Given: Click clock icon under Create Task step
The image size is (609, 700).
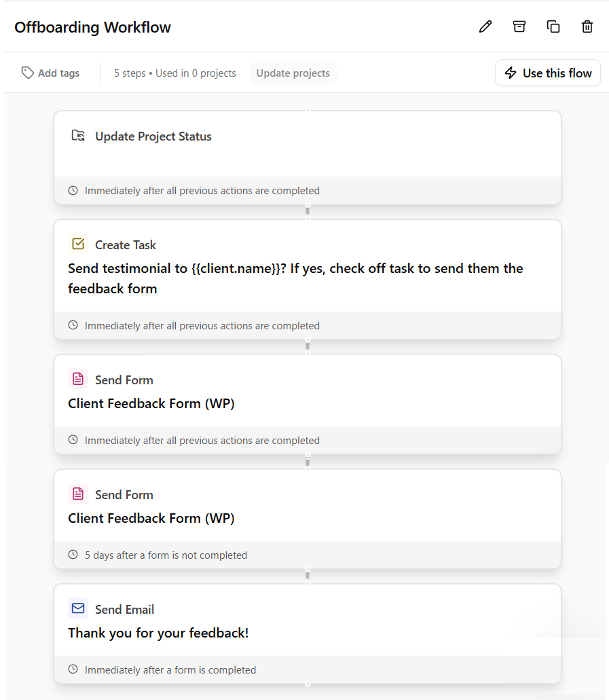Looking at the screenshot, I should 73,325.
